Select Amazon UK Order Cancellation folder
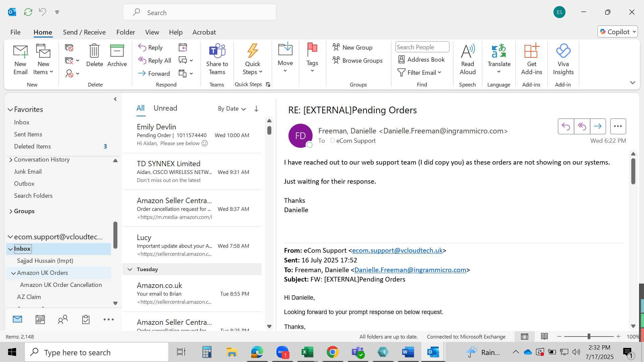This screenshot has width=644, height=362. click(61, 285)
